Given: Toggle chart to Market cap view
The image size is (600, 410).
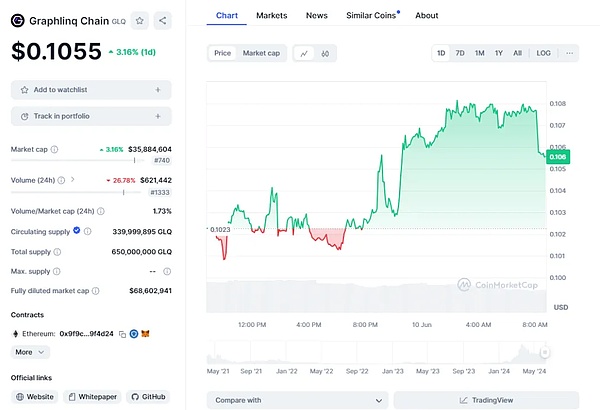Looking at the screenshot, I should [x=261, y=53].
